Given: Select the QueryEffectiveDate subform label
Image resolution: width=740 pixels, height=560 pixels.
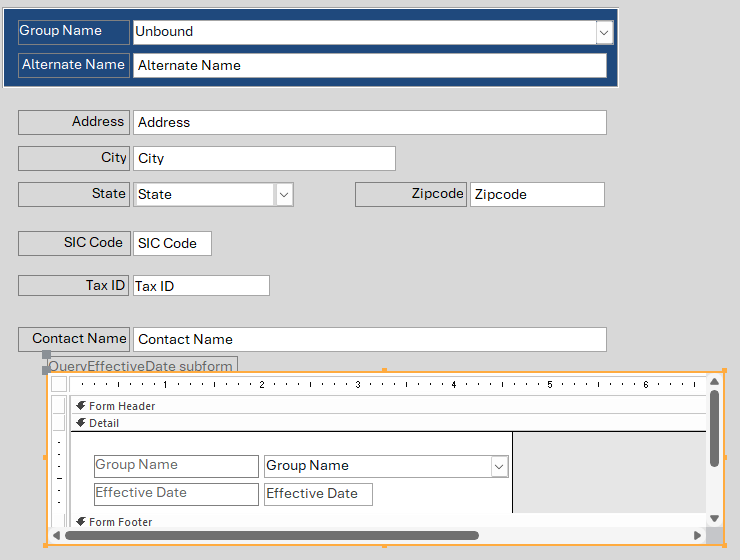Looking at the screenshot, I should tap(142, 365).
